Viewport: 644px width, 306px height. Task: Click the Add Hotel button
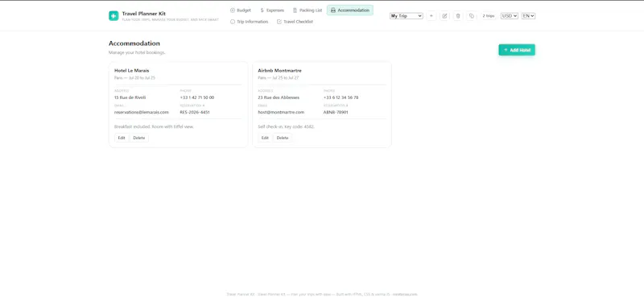click(x=517, y=50)
